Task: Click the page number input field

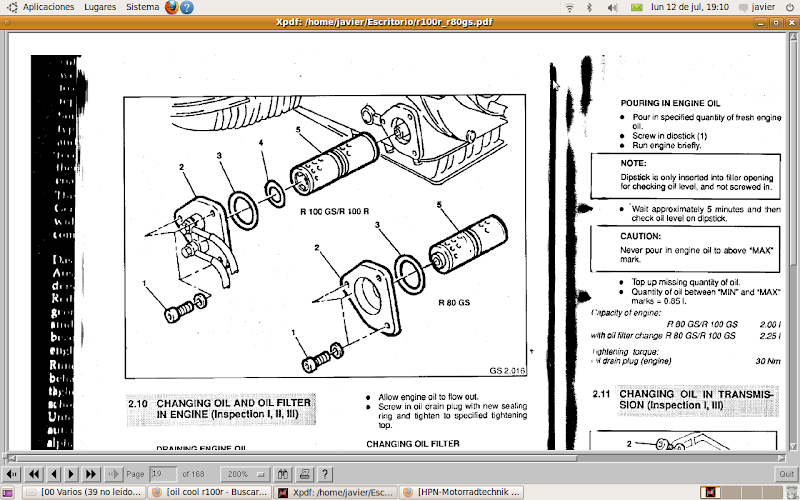Action: [163, 474]
